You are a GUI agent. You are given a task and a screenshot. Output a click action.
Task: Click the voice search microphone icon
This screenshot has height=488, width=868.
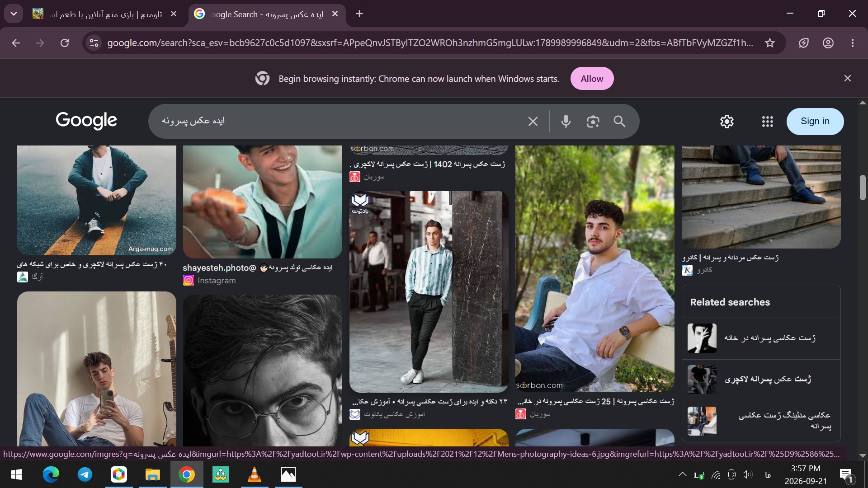(566, 121)
